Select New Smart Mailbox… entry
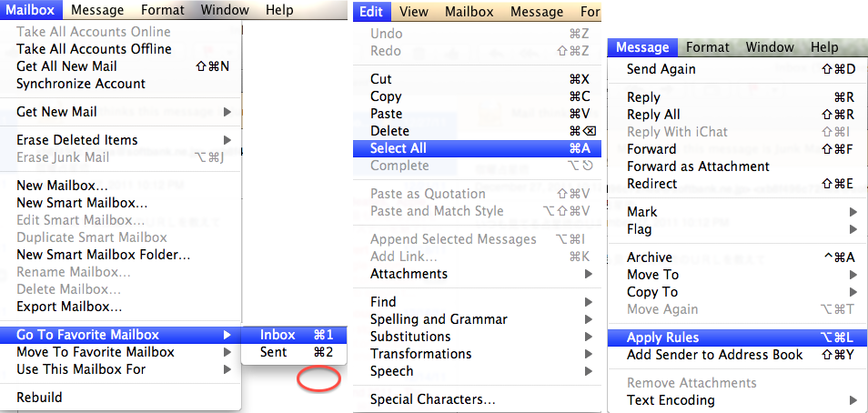 pos(121,203)
